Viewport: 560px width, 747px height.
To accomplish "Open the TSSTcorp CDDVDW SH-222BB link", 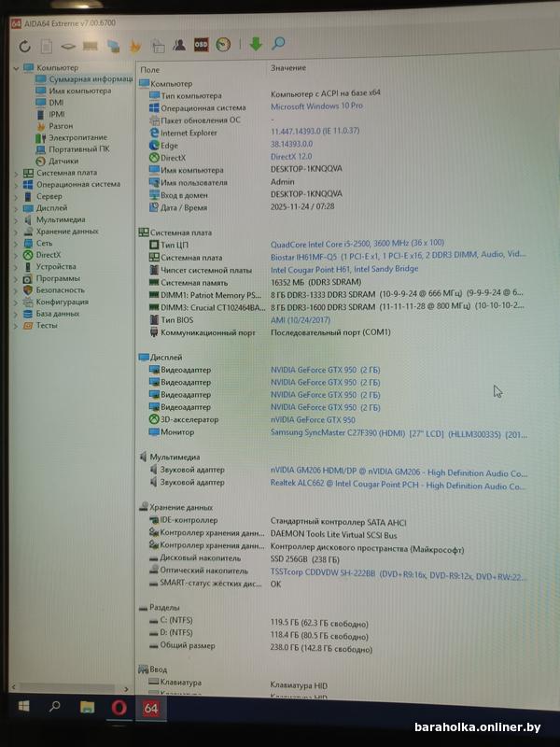I will [399, 574].
